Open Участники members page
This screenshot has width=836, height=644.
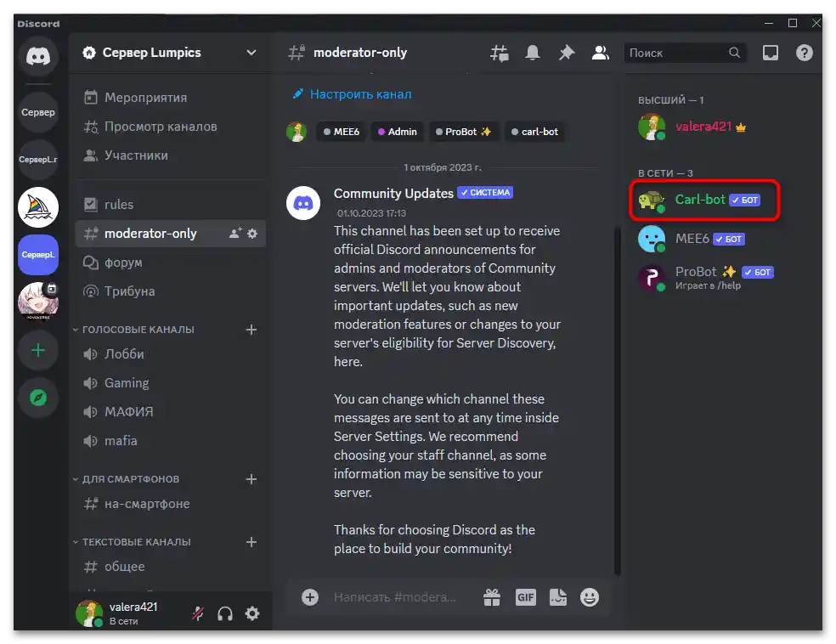coord(171,155)
